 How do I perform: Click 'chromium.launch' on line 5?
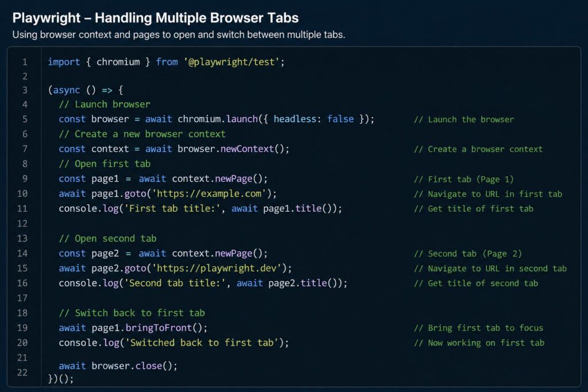[218, 119]
